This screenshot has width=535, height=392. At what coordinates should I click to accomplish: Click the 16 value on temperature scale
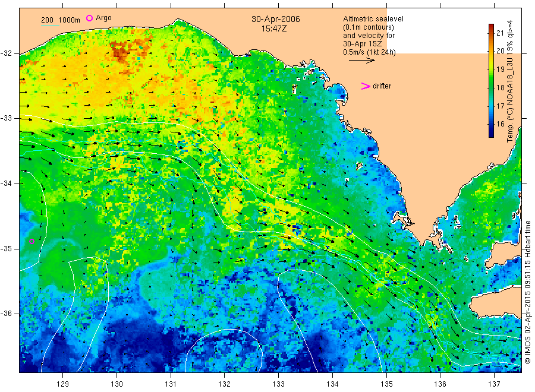pyautogui.click(x=500, y=124)
